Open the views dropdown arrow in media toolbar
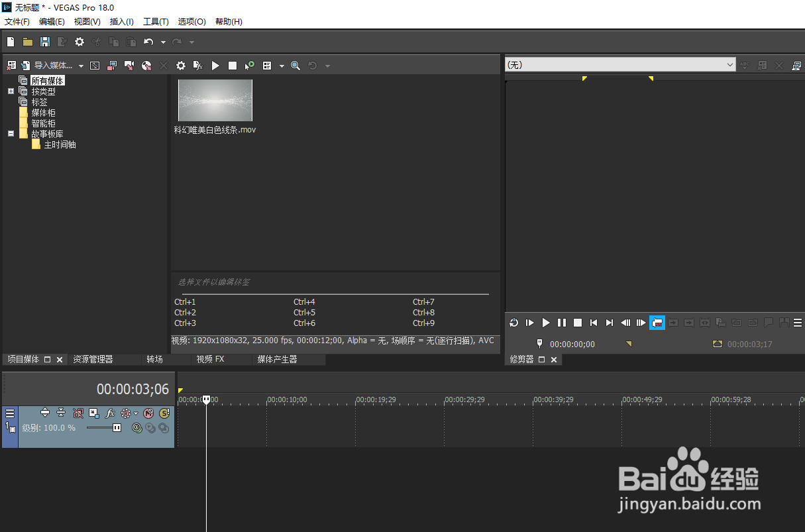 282,66
